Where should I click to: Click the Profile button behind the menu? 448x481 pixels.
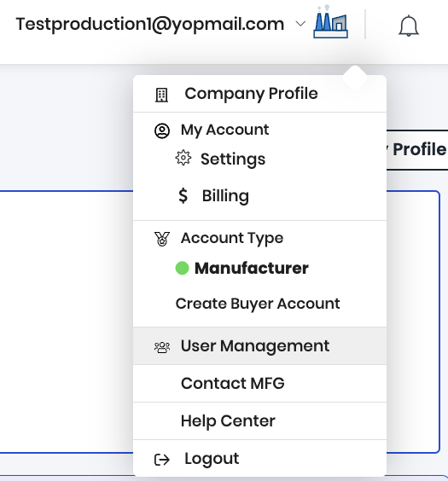417,150
